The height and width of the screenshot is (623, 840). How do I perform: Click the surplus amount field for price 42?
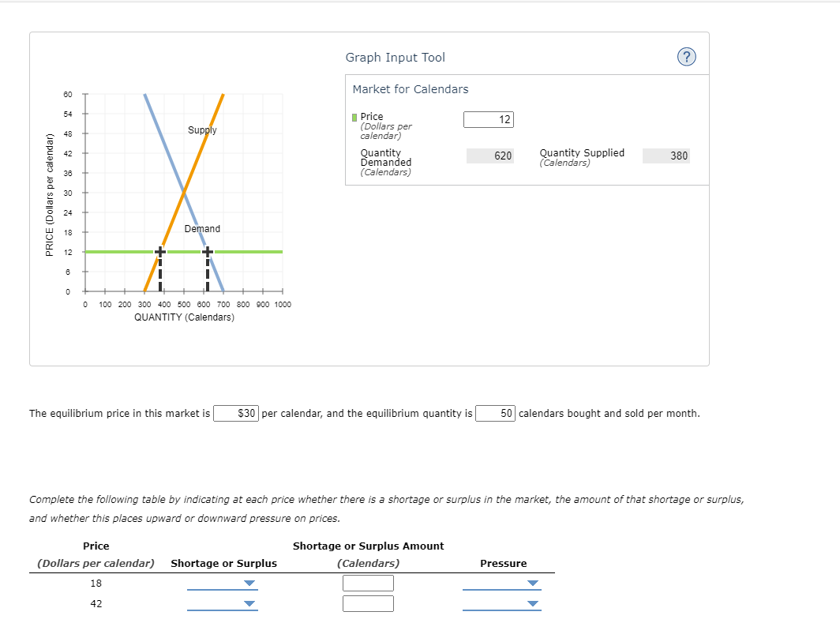(x=368, y=603)
